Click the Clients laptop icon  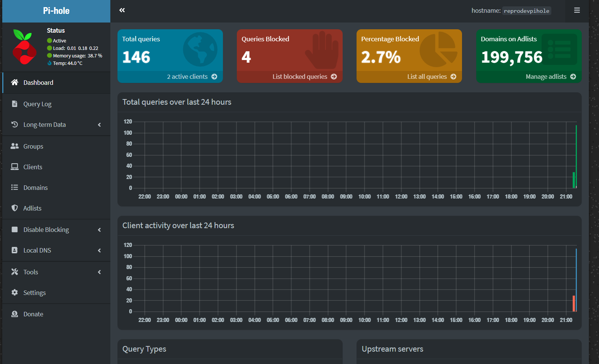(x=15, y=167)
